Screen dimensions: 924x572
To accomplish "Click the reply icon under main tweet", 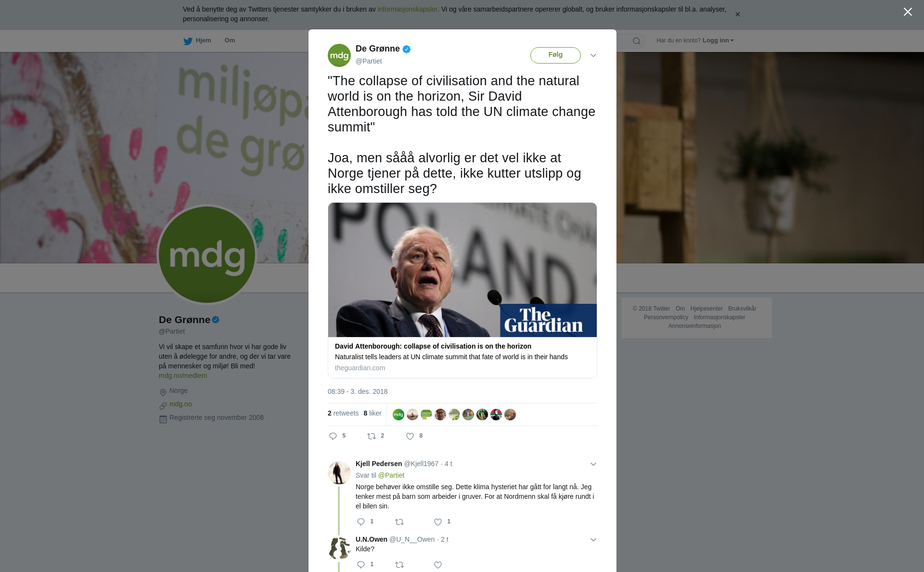I will (x=333, y=436).
